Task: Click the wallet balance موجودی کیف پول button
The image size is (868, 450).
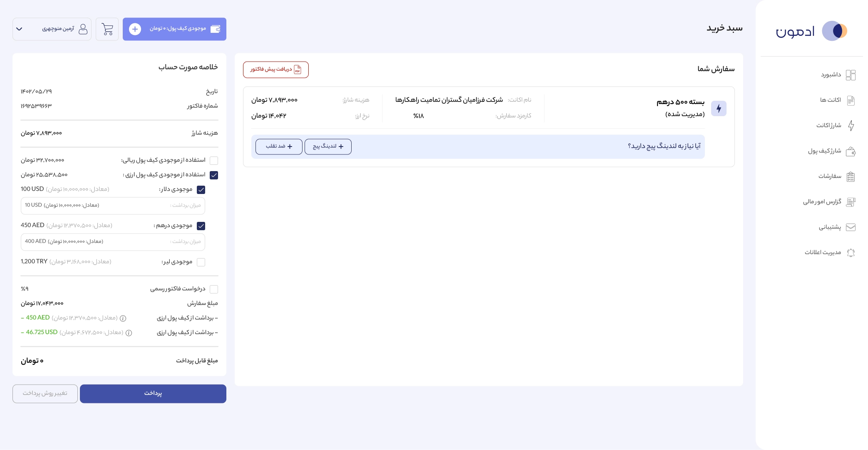Action: [x=174, y=29]
